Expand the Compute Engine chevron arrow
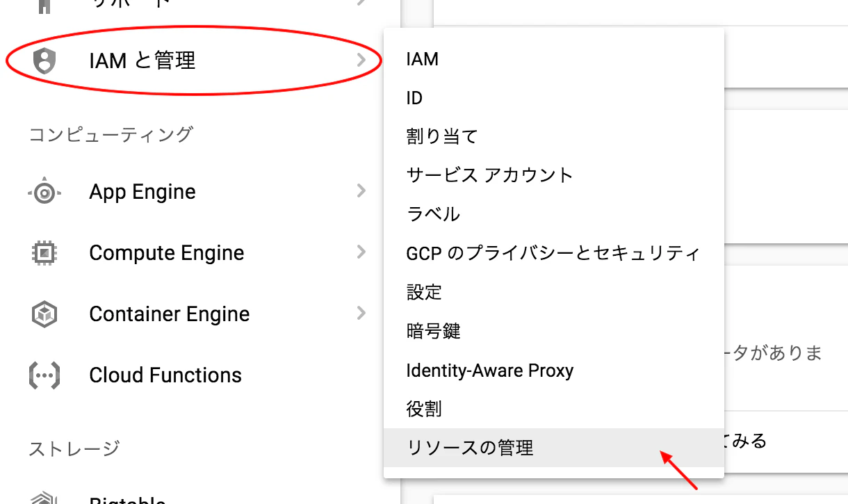 pyautogui.click(x=361, y=252)
